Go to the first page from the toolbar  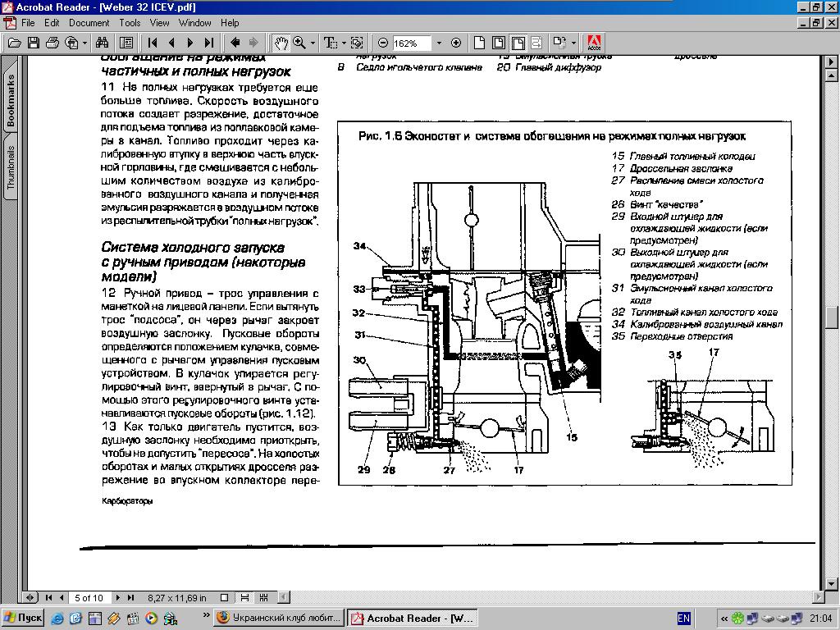coord(153,43)
